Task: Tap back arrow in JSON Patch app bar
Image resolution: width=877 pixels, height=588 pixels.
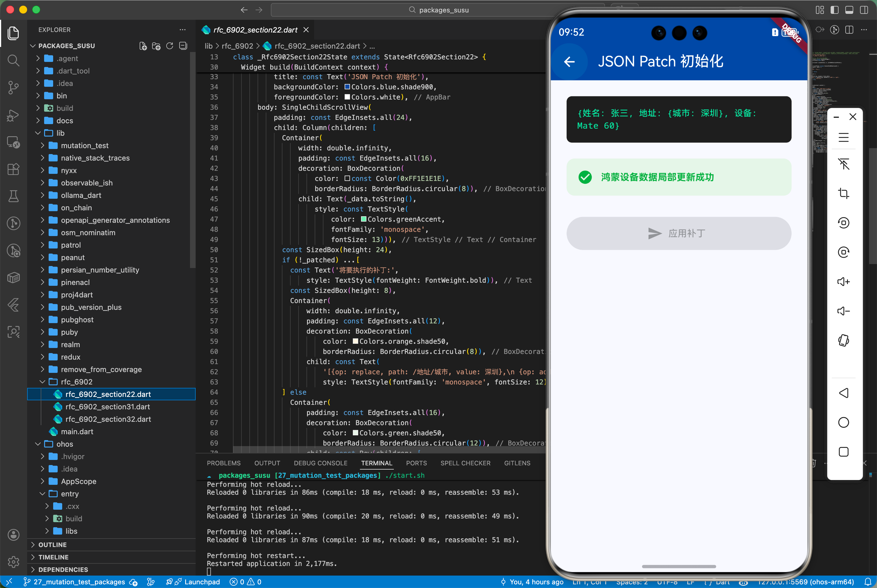Action: click(x=569, y=62)
